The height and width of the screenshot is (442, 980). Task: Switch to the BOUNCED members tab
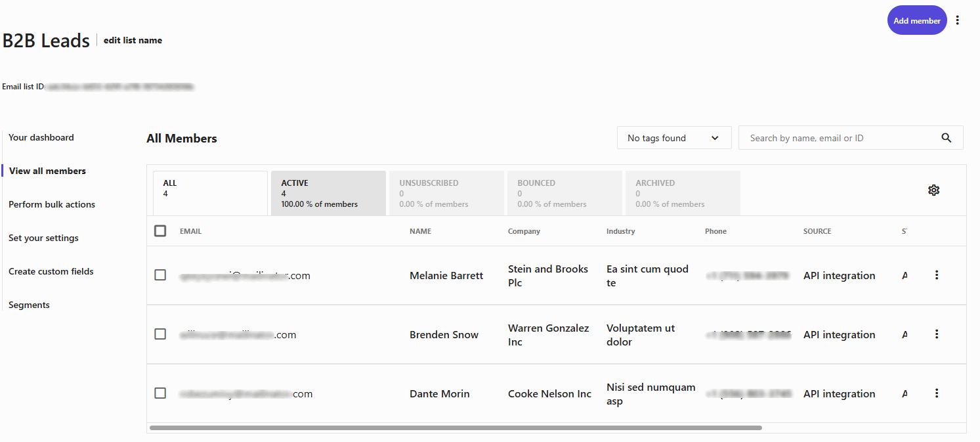pos(565,192)
